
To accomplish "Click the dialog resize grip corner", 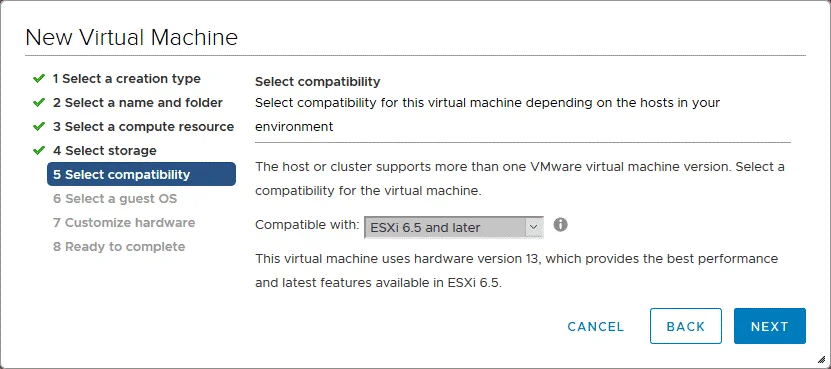I will 821,359.
